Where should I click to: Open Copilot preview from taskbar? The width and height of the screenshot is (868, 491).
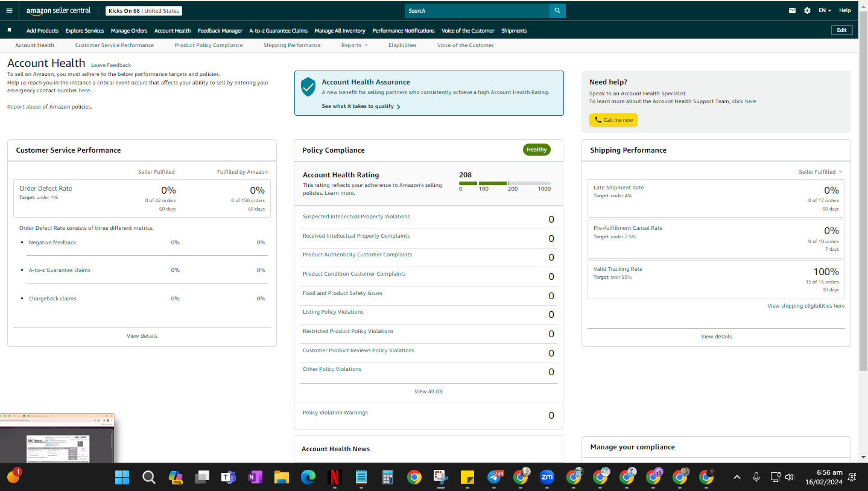pos(175,477)
